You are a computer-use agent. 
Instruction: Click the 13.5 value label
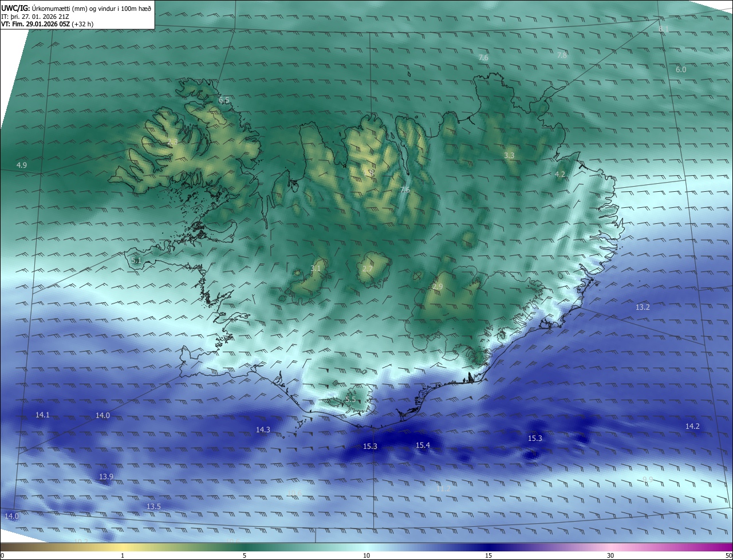click(x=153, y=506)
